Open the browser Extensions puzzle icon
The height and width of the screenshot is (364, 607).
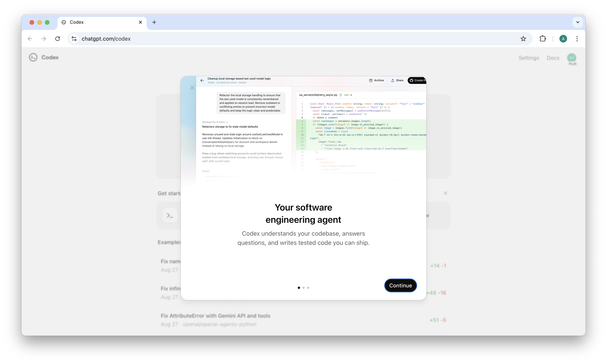[x=543, y=39]
